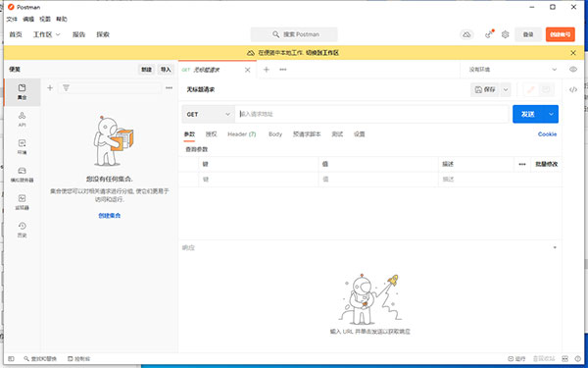The width and height of the screenshot is (588, 368).
Task: Click the blue Send (发送) button
Action: pyautogui.click(x=528, y=114)
